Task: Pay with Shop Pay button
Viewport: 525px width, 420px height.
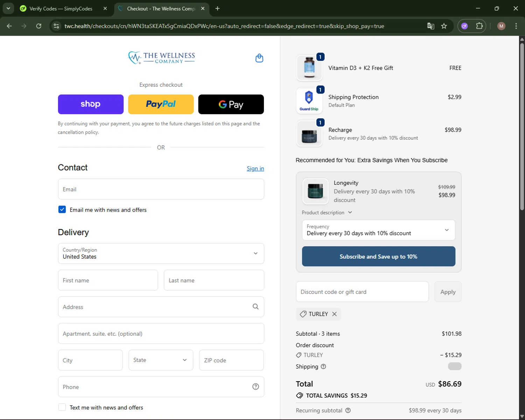Action: (x=91, y=104)
